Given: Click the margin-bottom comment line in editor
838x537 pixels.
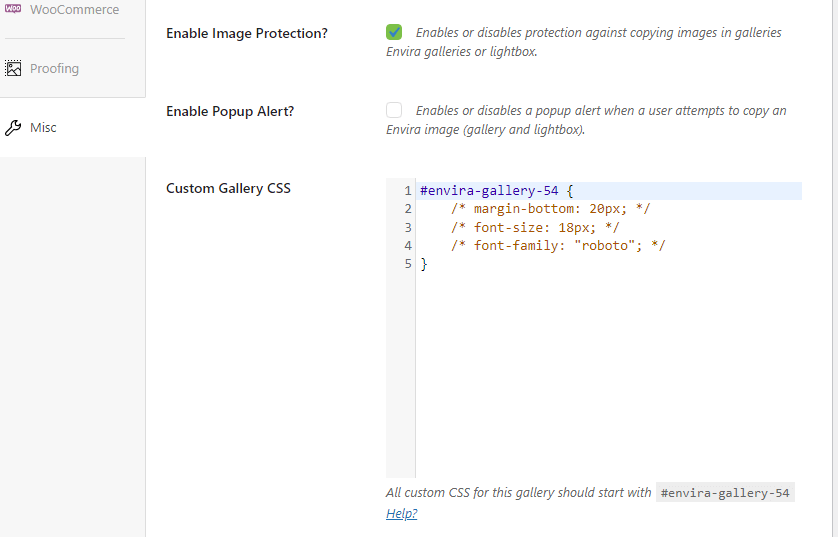Looking at the screenshot, I should pyautogui.click(x=550, y=209).
